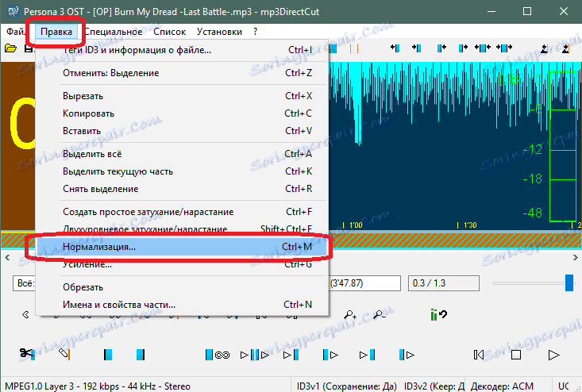Click the 0.3 / 1.3 field
Screen dimensions: 582x392
[x=444, y=283]
